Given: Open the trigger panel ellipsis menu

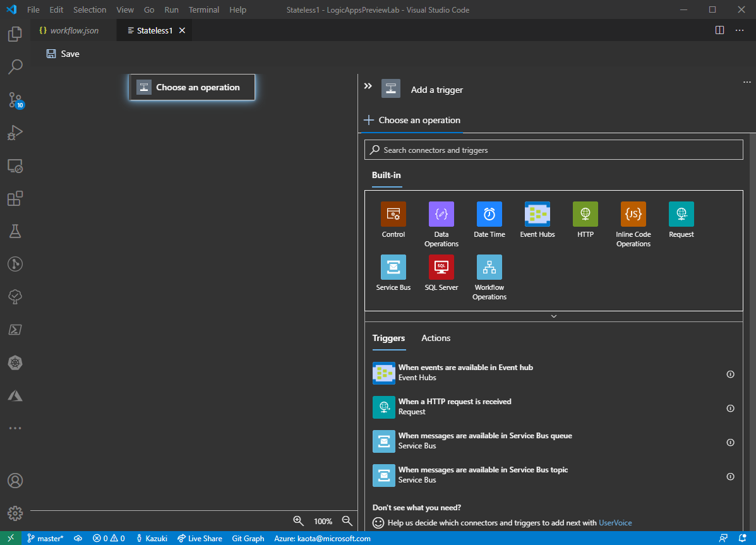Looking at the screenshot, I should [747, 82].
